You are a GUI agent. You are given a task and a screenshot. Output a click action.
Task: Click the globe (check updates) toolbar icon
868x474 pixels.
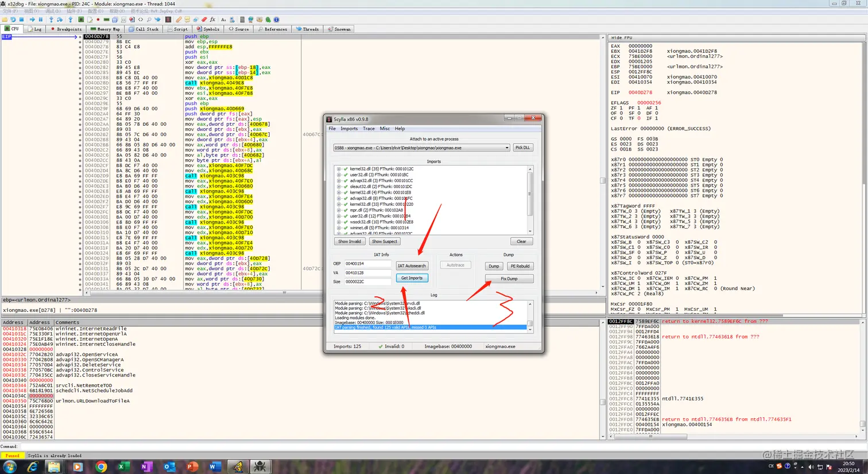pyautogui.click(x=251, y=20)
